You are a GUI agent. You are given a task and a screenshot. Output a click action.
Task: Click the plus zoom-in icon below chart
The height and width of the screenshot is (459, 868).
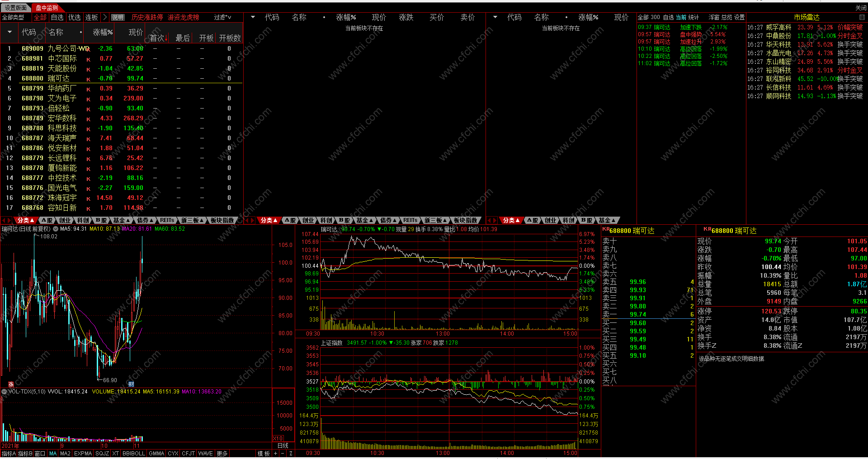point(275,453)
